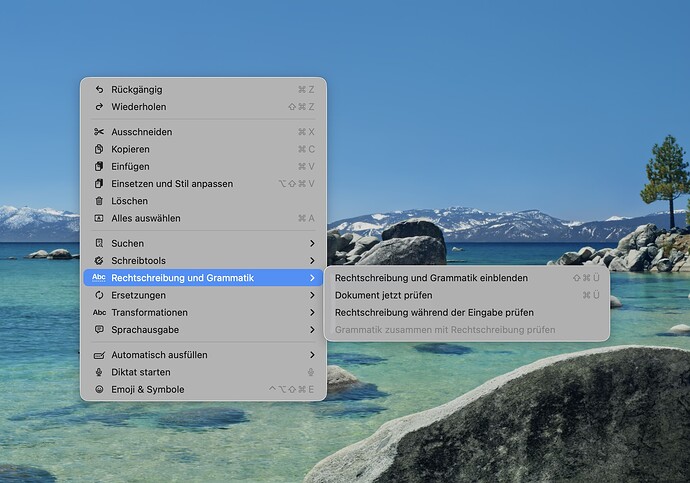690x483 pixels.
Task: Toggle Rechtschreibung während der Eingabe prüfen
Action: coord(466,312)
